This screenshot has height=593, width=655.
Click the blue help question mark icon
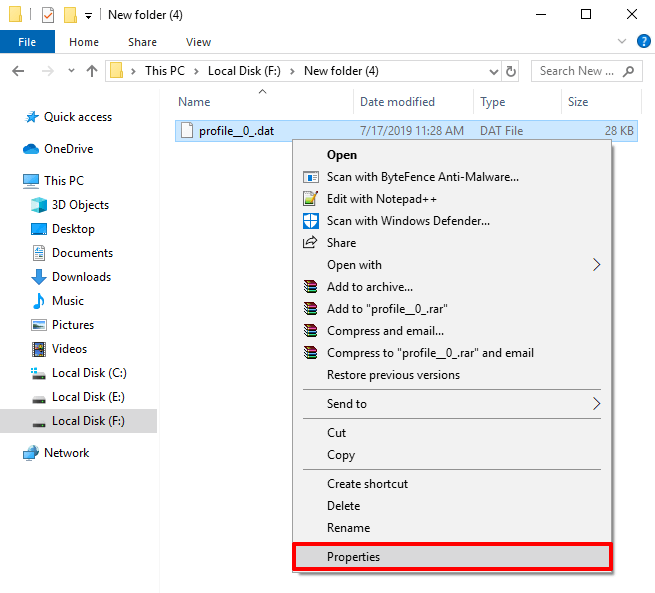(643, 41)
